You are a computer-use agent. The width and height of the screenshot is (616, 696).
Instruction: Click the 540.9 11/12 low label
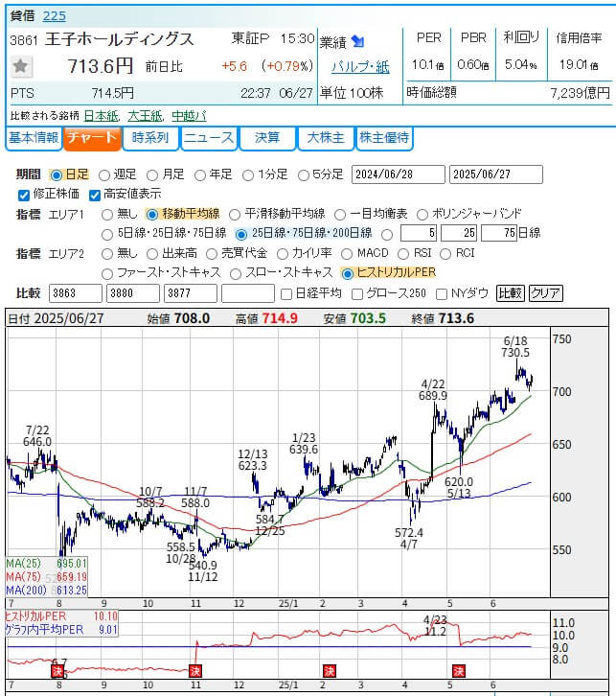(x=203, y=571)
